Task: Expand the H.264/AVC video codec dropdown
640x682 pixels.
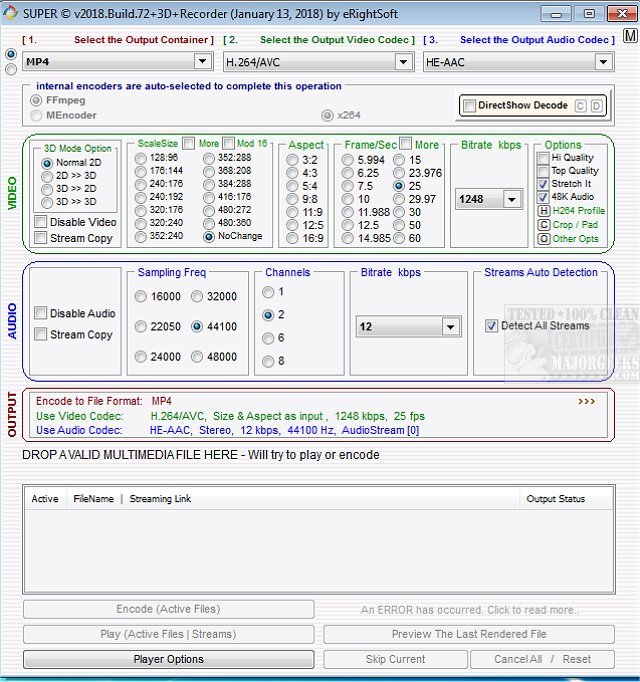Action: [403, 62]
